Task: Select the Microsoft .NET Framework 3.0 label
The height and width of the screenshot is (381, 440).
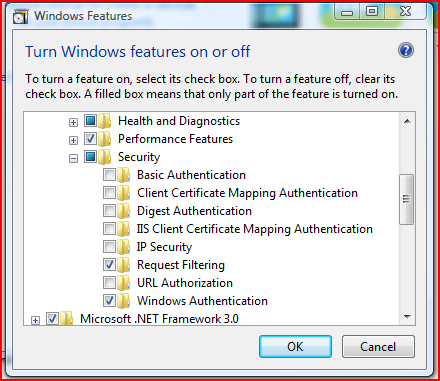Action: tap(159, 319)
